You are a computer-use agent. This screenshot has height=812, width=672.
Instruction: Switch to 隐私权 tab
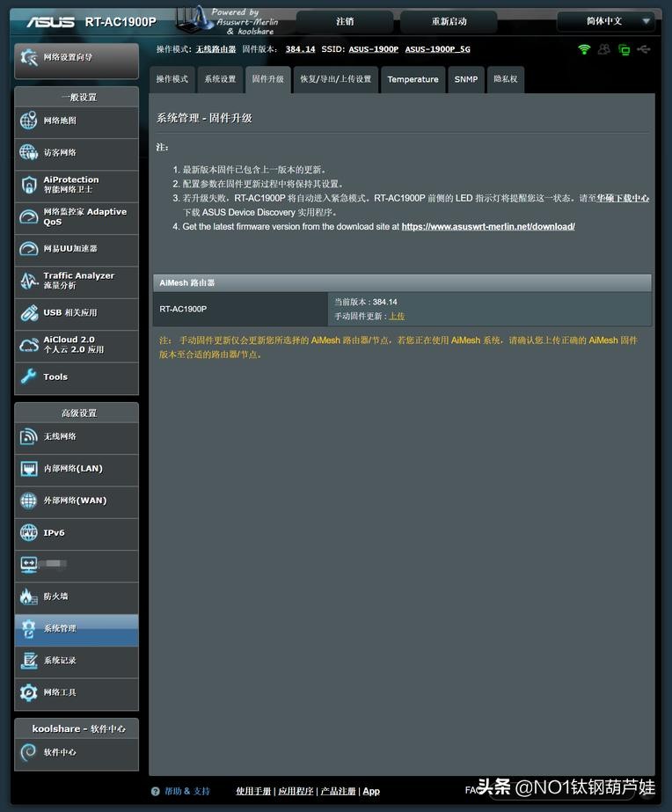[x=505, y=79]
